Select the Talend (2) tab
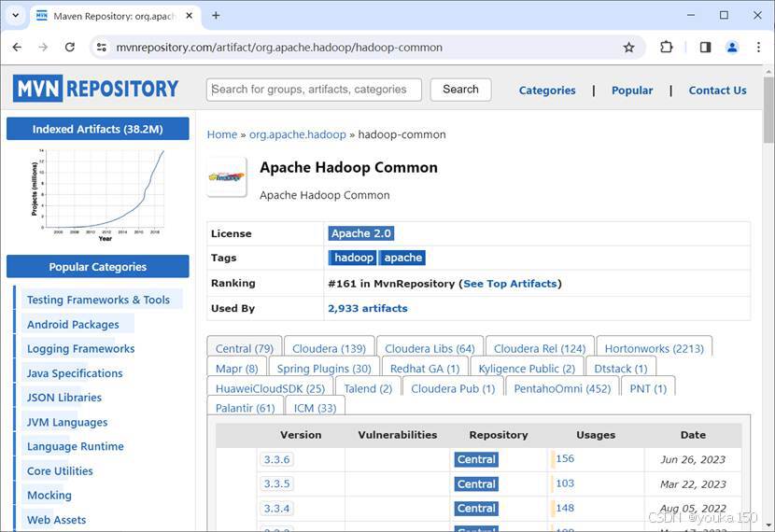Viewport: 775px width, 532px height. [x=368, y=389]
